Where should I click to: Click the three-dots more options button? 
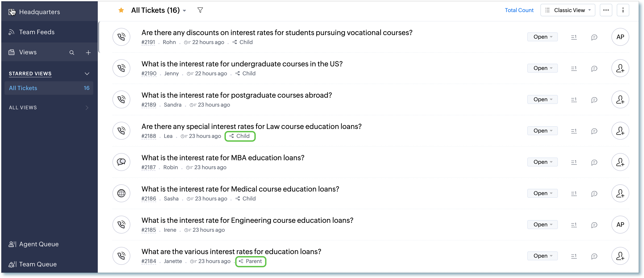pos(606,10)
